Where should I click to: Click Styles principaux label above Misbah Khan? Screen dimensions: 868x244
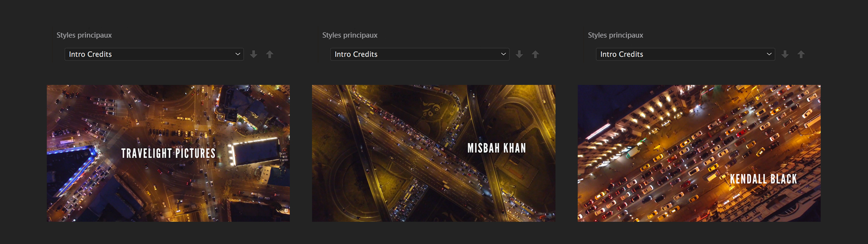click(350, 35)
